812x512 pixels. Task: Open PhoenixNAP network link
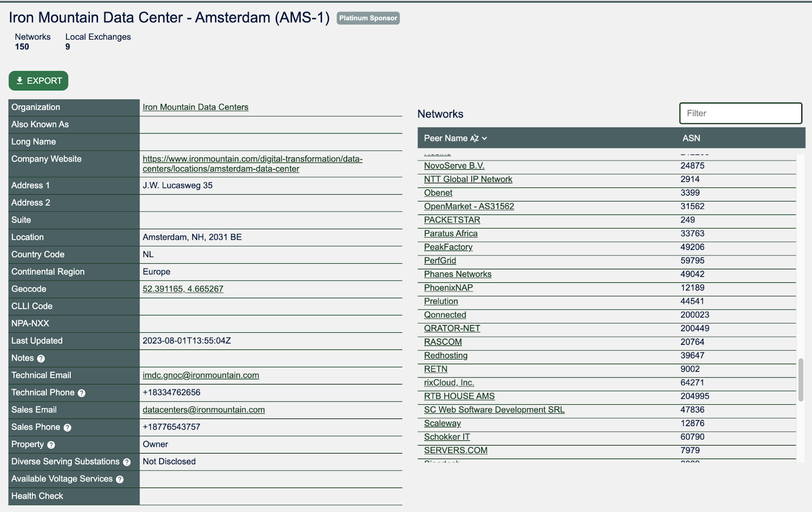click(449, 287)
